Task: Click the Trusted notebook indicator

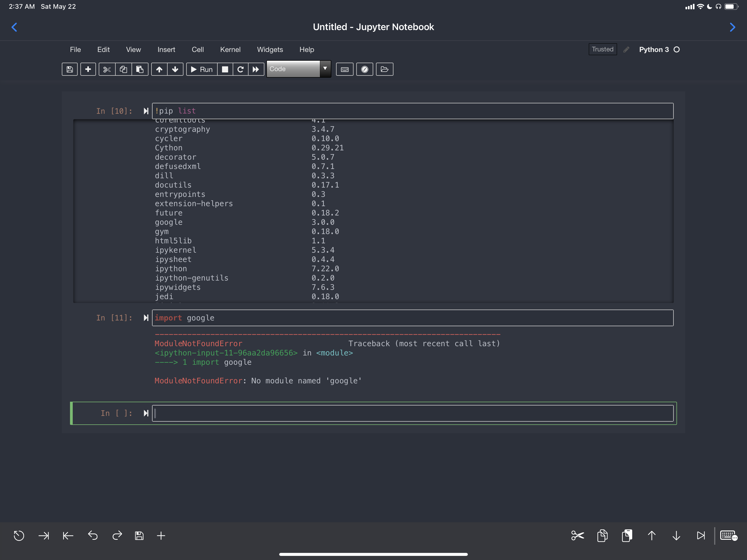Action: [x=602, y=49]
